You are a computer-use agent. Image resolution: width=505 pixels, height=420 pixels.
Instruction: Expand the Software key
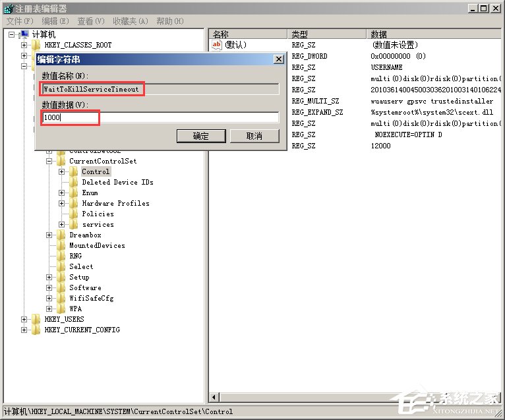pos(49,288)
